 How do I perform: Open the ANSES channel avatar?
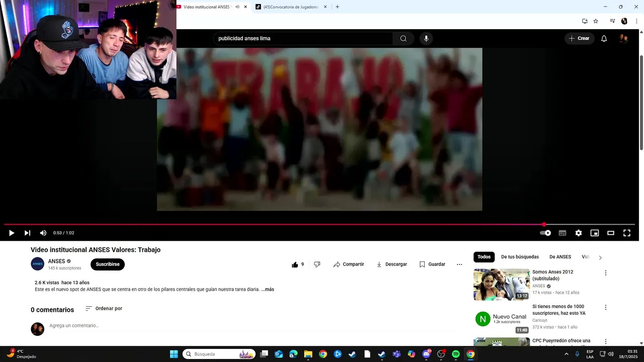37,264
